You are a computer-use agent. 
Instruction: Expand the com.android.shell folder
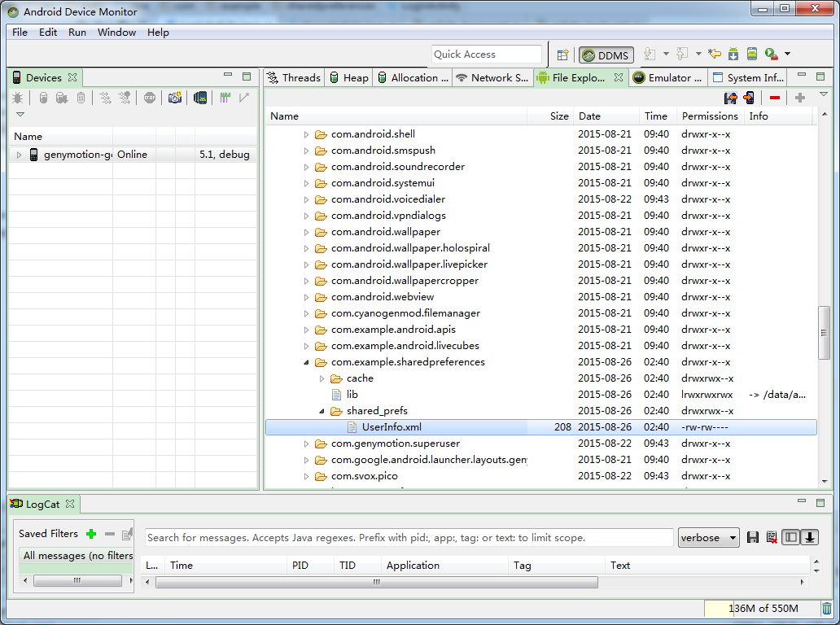306,134
